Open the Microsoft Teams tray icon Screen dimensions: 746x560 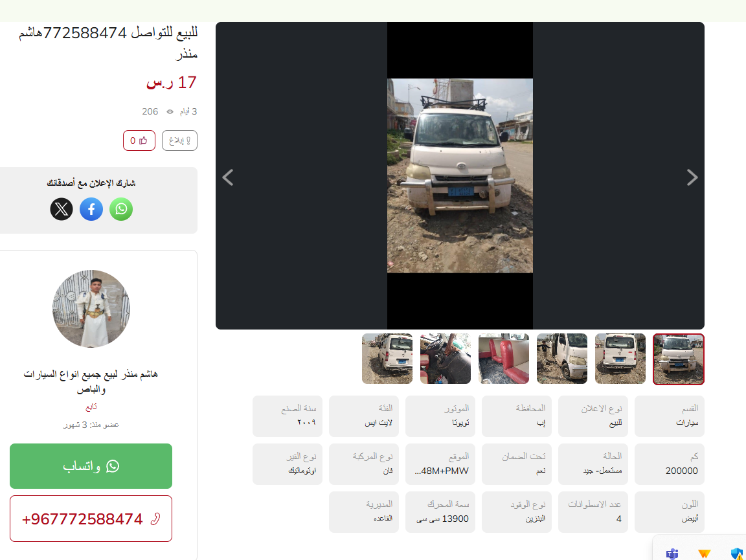coord(672,554)
